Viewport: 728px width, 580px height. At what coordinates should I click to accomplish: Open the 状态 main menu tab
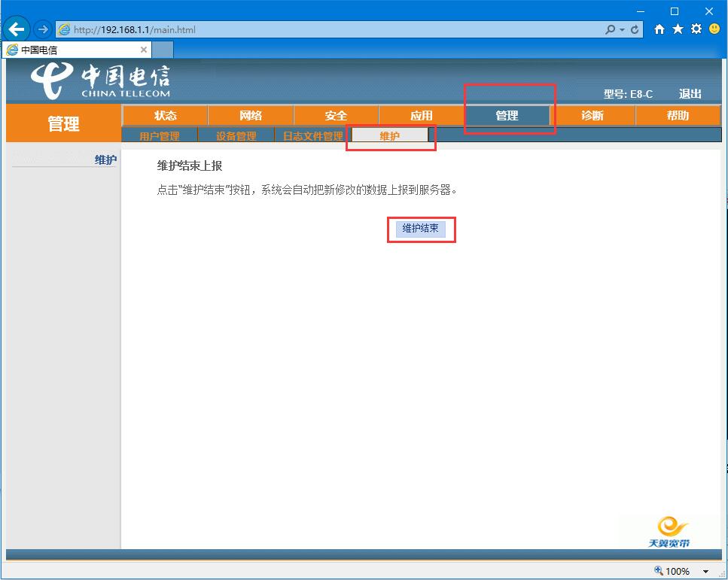(x=166, y=116)
